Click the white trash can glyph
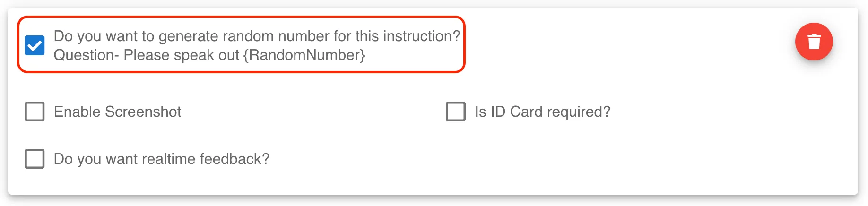The width and height of the screenshot is (868, 206). tap(814, 42)
